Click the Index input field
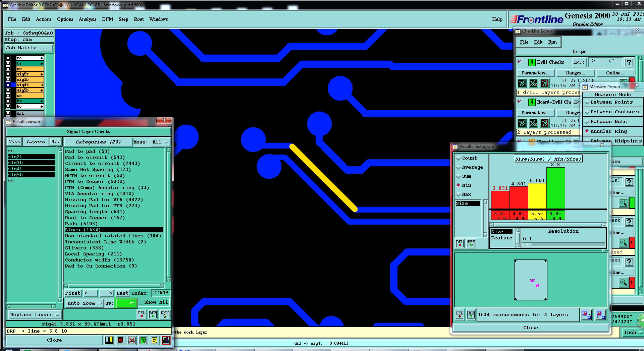 point(161,293)
